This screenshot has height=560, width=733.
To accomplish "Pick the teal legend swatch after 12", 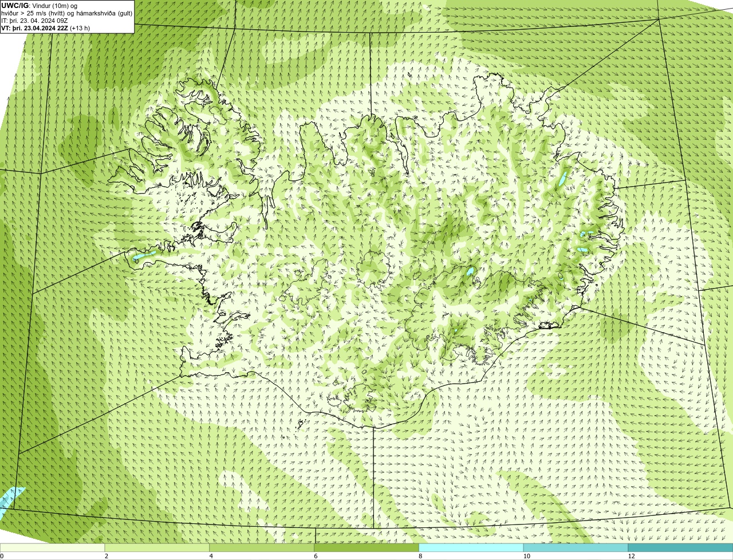I will (x=680, y=548).
